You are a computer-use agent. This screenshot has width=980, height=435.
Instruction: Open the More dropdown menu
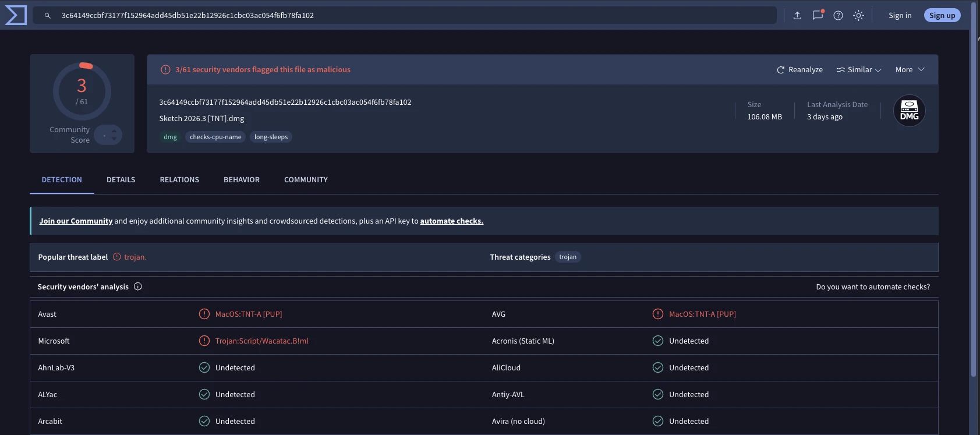910,69
